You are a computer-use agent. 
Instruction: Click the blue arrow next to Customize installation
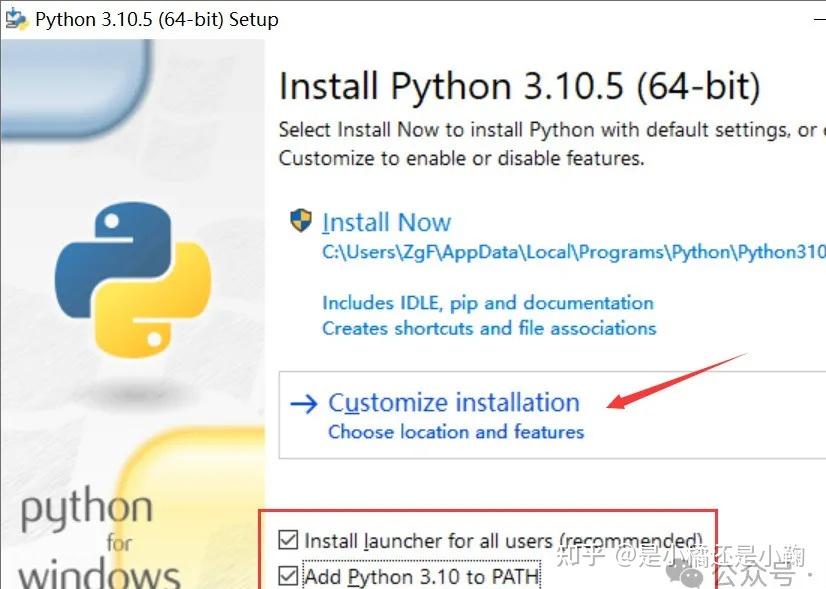coord(303,402)
